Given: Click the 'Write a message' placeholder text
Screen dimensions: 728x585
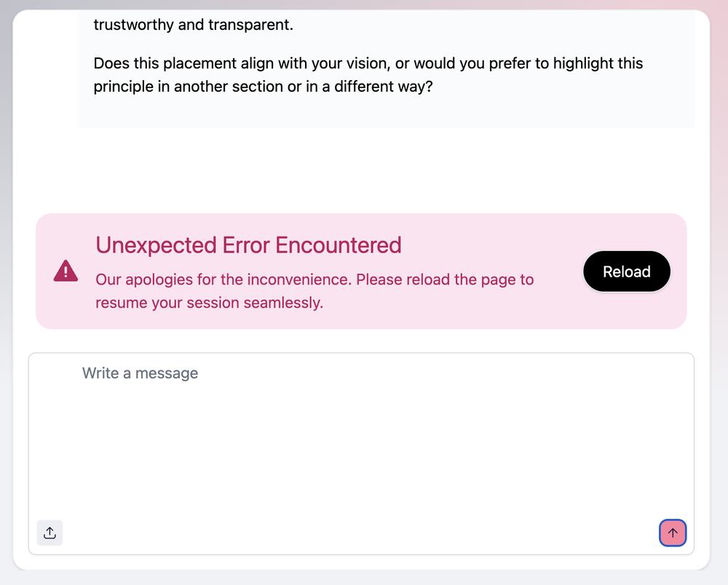Looking at the screenshot, I should click(x=140, y=373).
